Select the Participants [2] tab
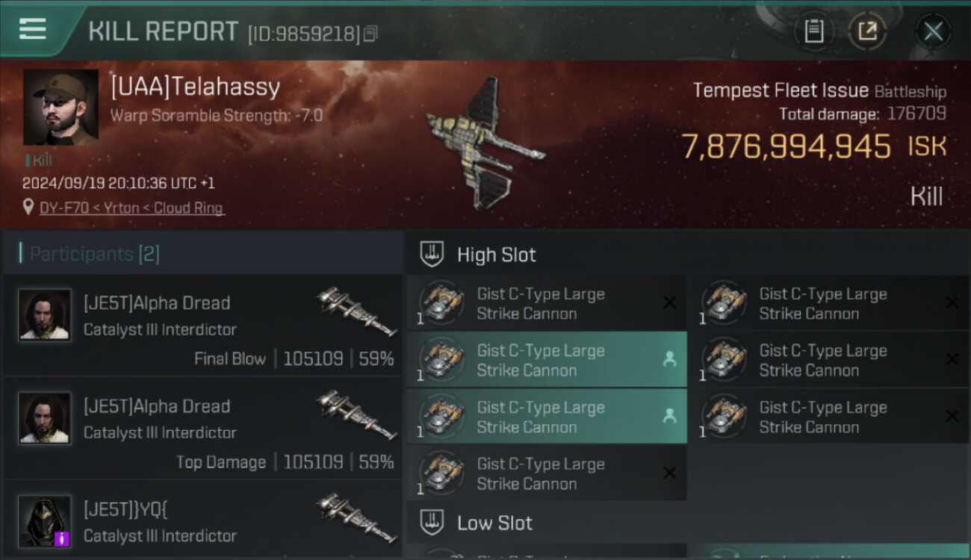The height and width of the screenshot is (560, 971). (94, 254)
